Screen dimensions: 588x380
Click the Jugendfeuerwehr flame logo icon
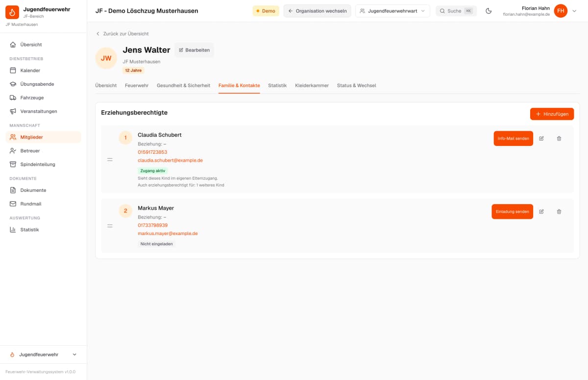point(12,12)
